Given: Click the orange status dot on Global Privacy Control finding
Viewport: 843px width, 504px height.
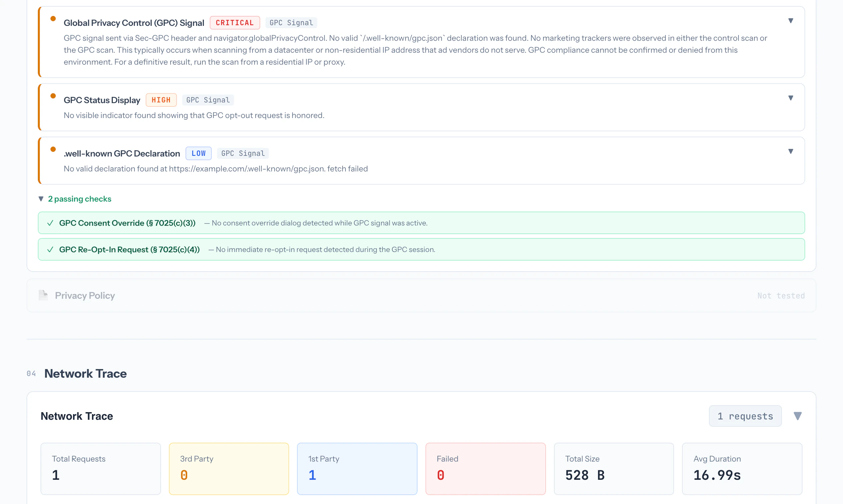Looking at the screenshot, I should coord(53,19).
